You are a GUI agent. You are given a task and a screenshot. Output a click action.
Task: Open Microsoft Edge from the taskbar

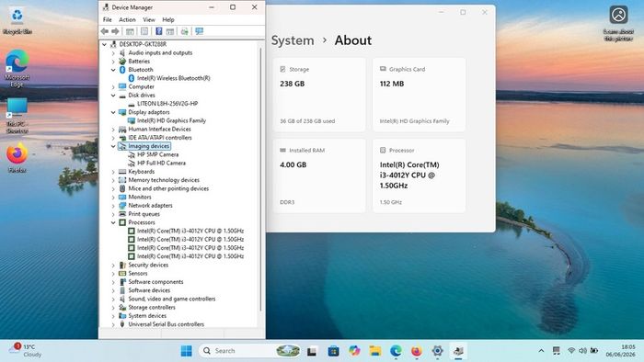coord(396,351)
